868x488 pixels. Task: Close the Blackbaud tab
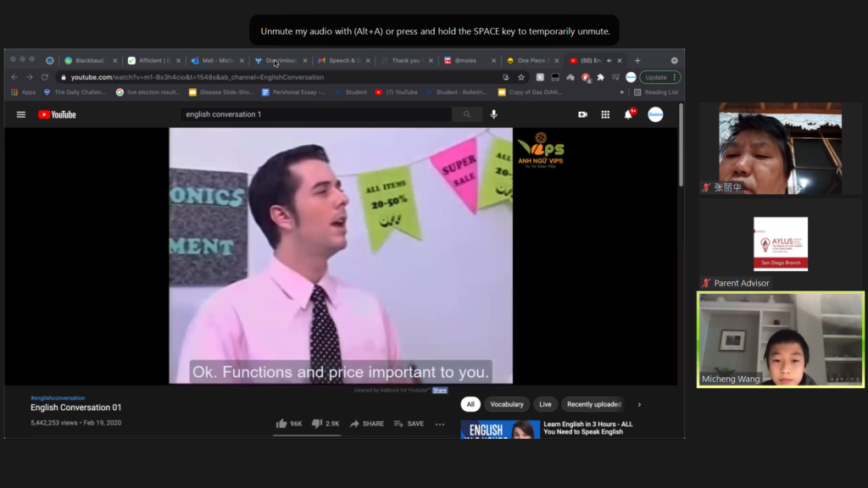click(x=115, y=60)
